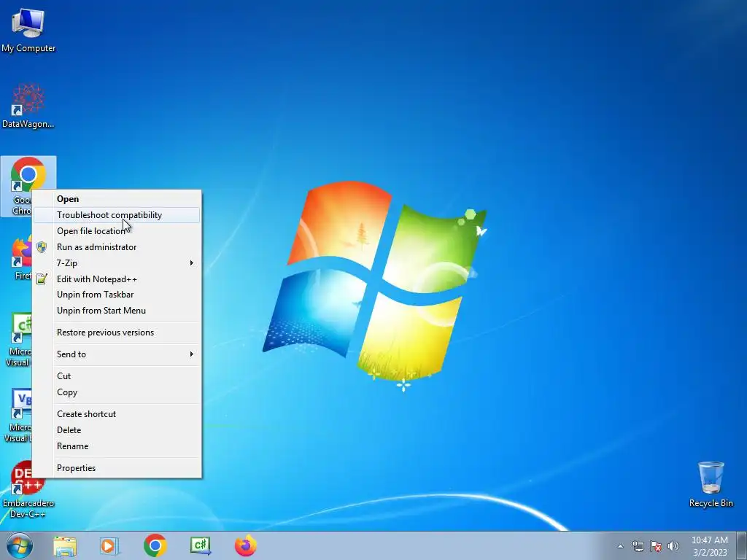Select the Embarcadero Dev-C++ desktop shortcut
This screenshot has height=560, width=747.
28,489
